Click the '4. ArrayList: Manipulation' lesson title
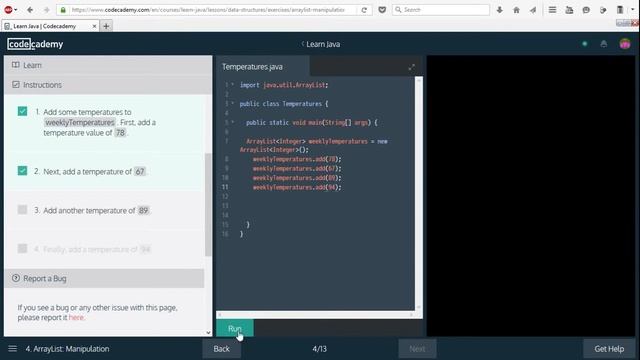The height and width of the screenshot is (360, 640). (x=67, y=349)
